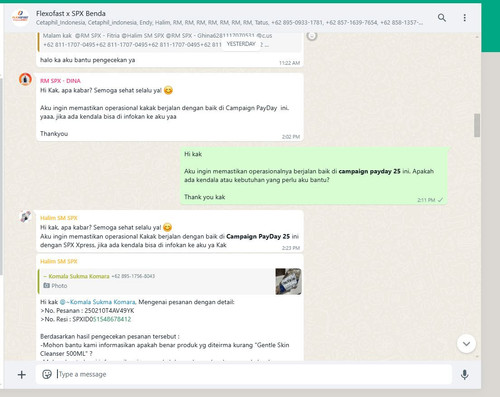Click order number line 250210T4AV49YK
The height and width of the screenshot is (397, 500).
click(x=87, y=311)
